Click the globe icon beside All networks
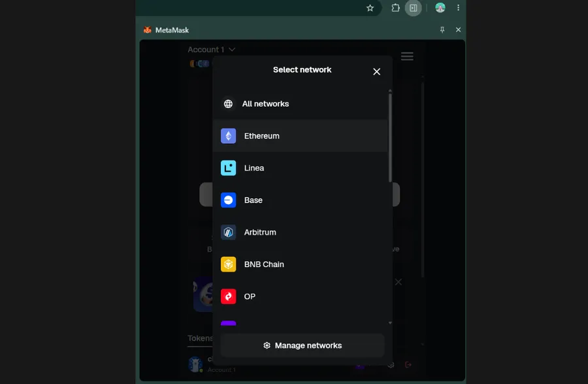Image resolution: width=588 pixels, height=384 pixels. (228, 104)
